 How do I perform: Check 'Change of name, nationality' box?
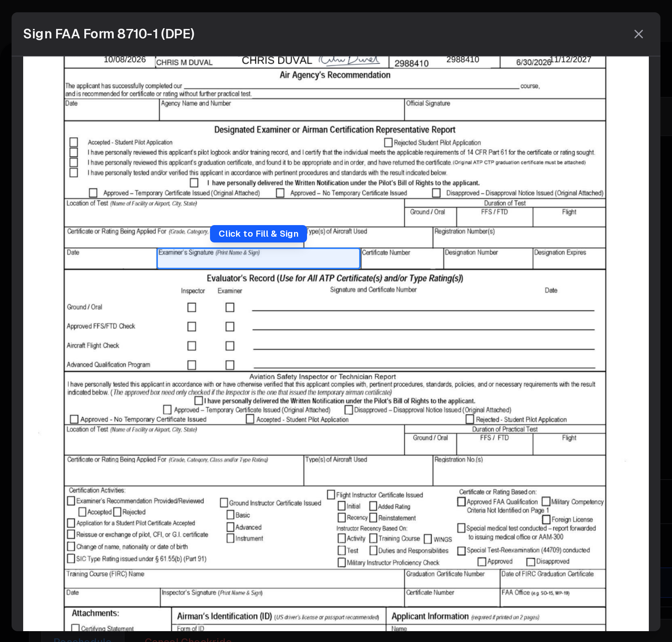pos(71,546)
